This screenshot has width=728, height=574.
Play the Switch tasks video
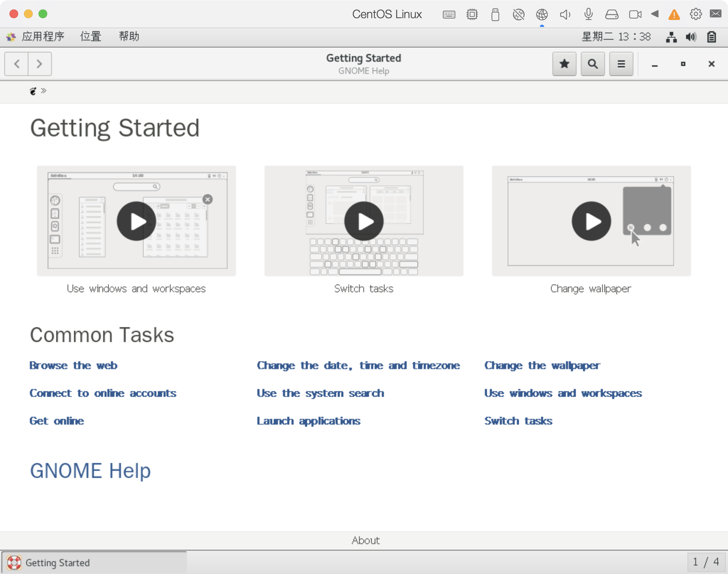click(364, 221)
